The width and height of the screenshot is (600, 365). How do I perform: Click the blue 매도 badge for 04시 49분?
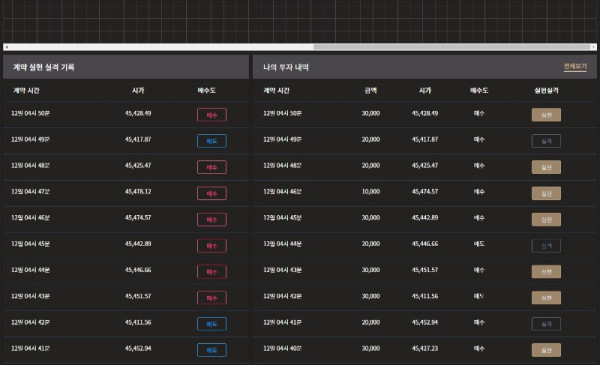(x=212, y=141)
